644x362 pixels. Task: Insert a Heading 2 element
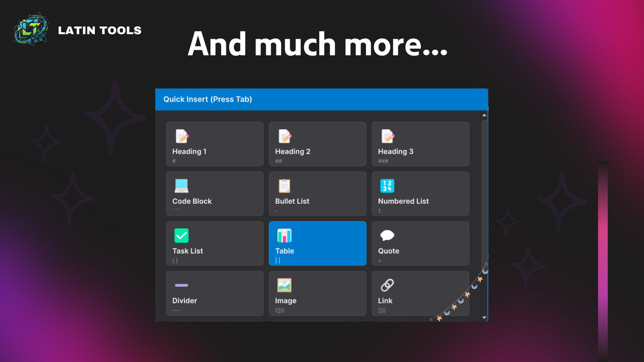pos(318,144)
